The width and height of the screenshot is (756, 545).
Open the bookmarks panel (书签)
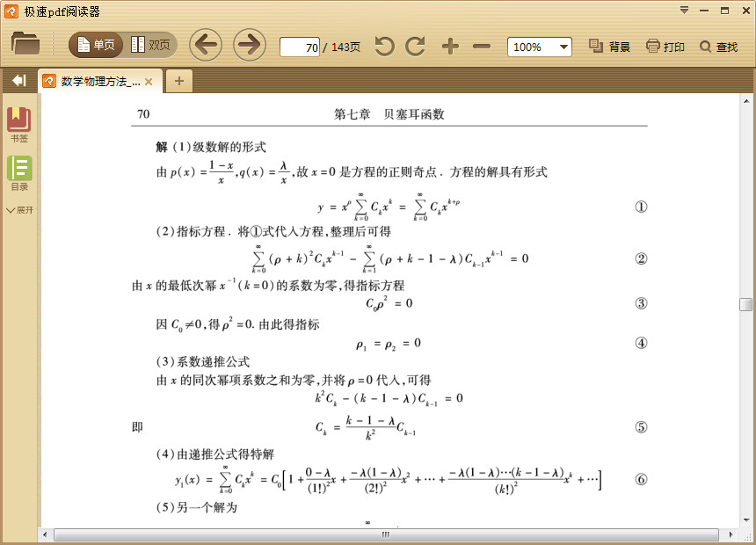pyautogui.click(x=19, y=125)
